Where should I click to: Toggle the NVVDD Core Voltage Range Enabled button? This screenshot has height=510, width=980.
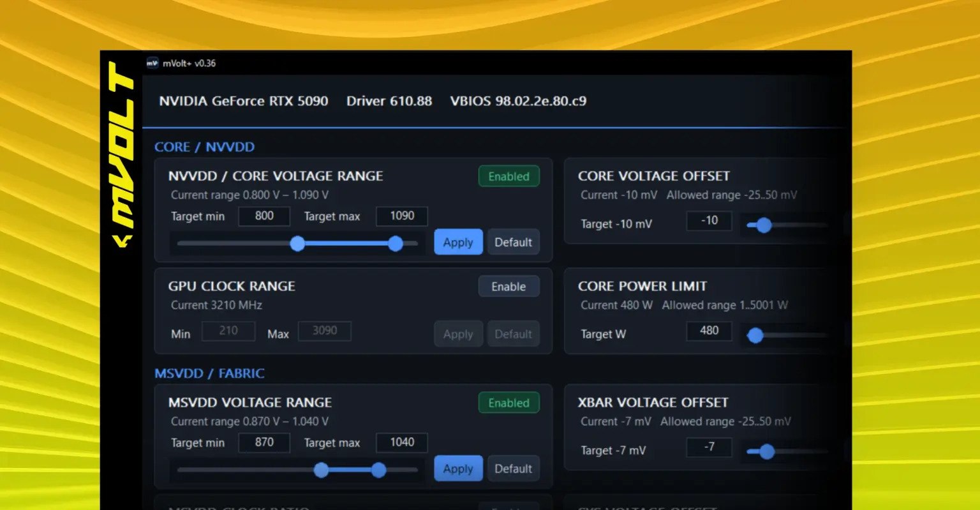(x=509, y=176)
